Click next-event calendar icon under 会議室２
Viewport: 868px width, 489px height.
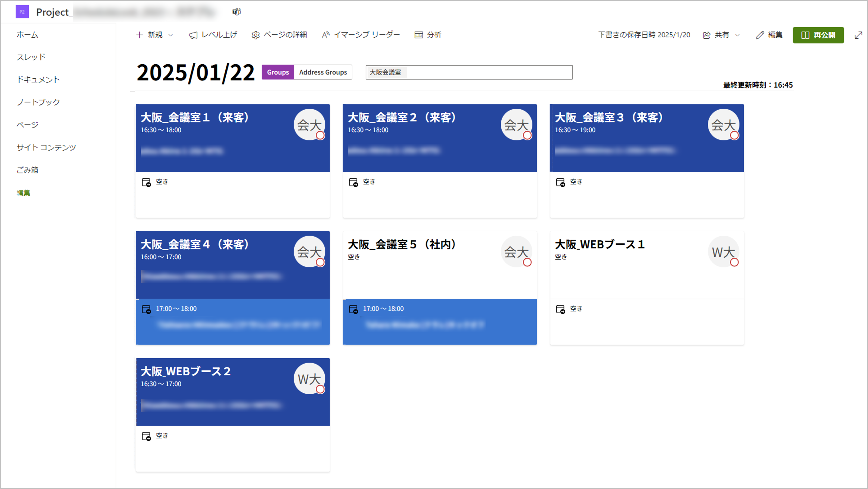353,182
